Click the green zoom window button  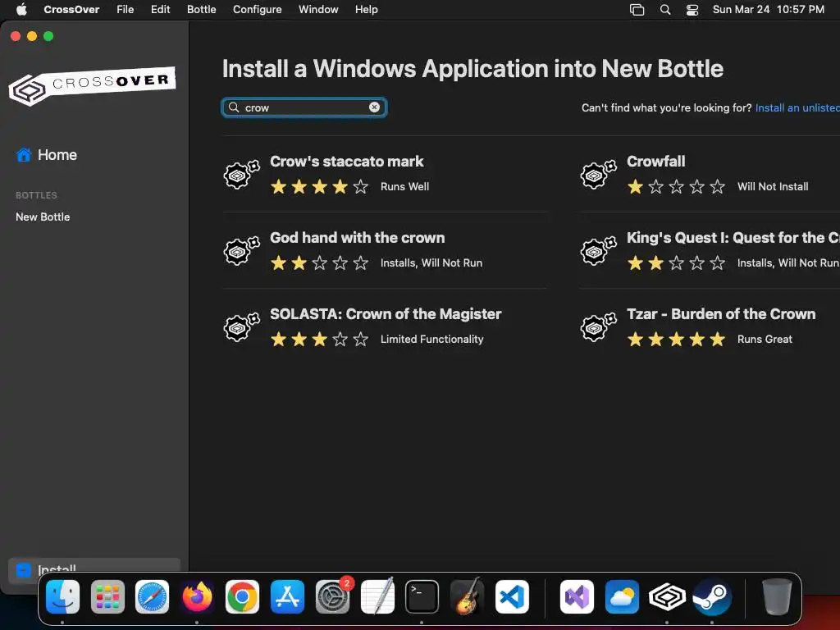coord(48,36)
